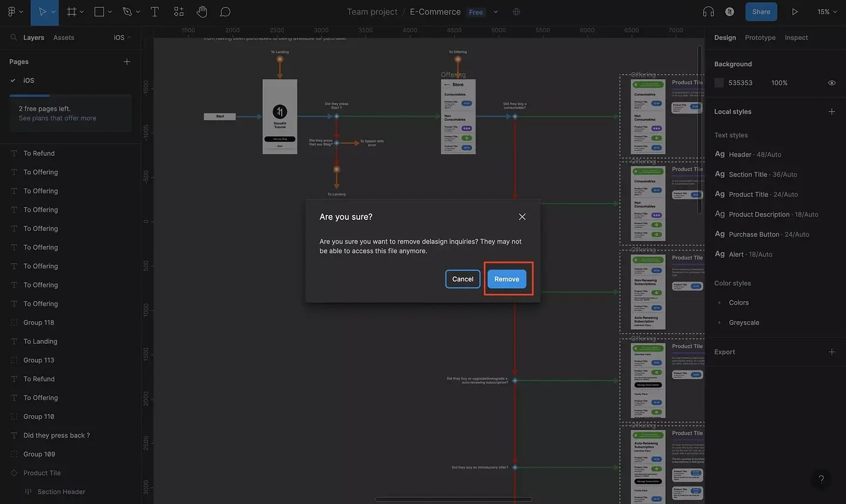
Task: Switch to the Prototype tab
Action: pos(760,37)
